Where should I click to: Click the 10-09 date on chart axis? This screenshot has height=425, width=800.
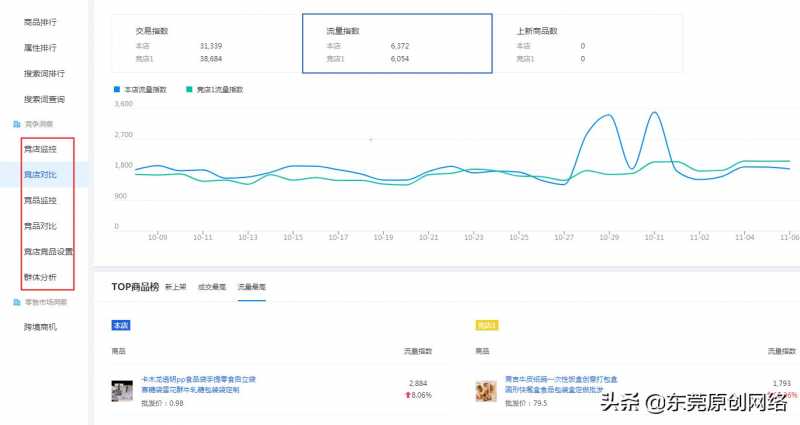[x=157, y=237]
